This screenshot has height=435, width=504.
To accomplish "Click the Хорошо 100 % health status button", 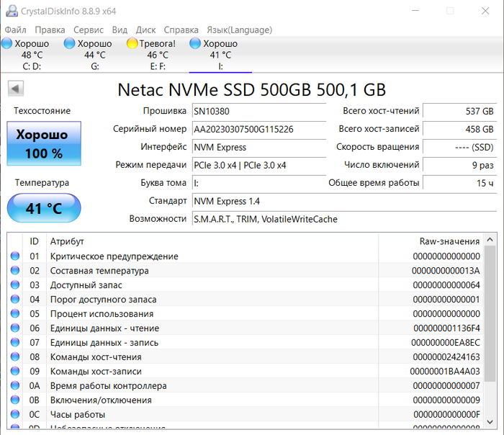I will click(x=44, y=143).
